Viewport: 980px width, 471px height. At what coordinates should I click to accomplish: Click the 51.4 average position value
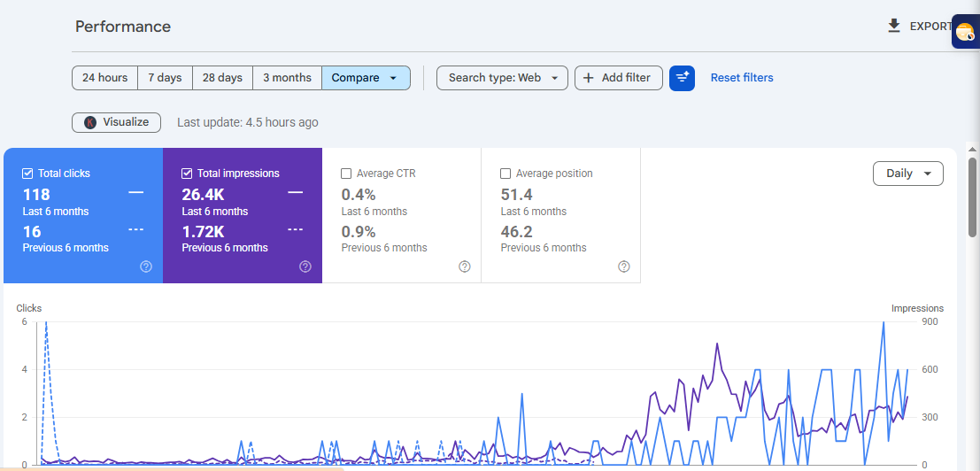[x=517, y=194]
